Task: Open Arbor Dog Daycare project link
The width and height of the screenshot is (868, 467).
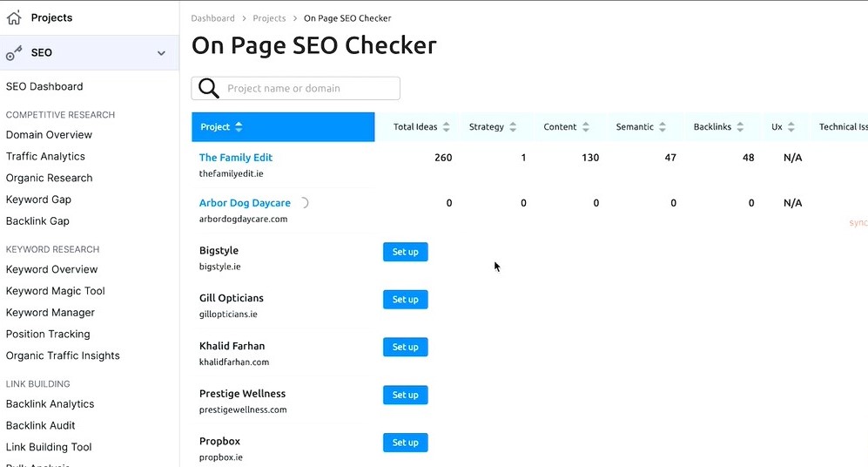Action: pos(245,203)
